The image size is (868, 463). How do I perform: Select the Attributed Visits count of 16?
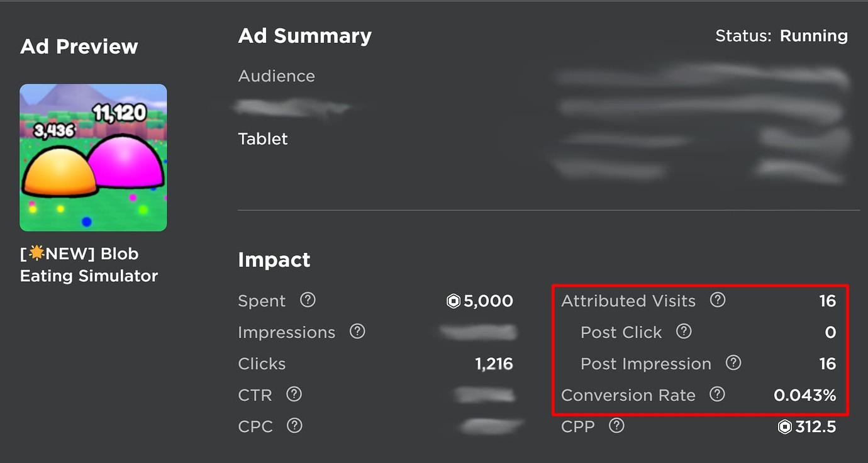(827, 301)
